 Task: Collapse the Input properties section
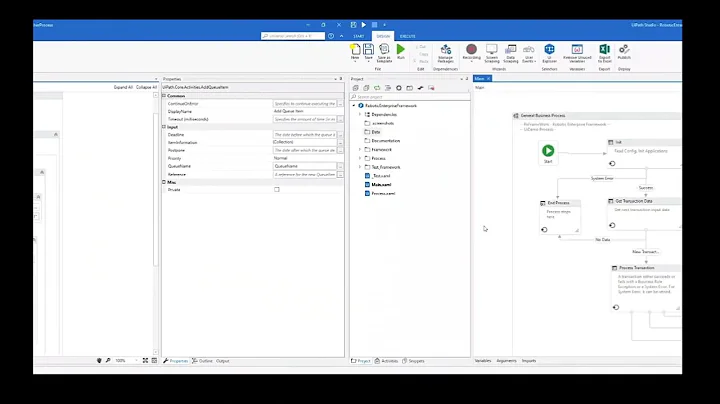click(x=164, y=127)
